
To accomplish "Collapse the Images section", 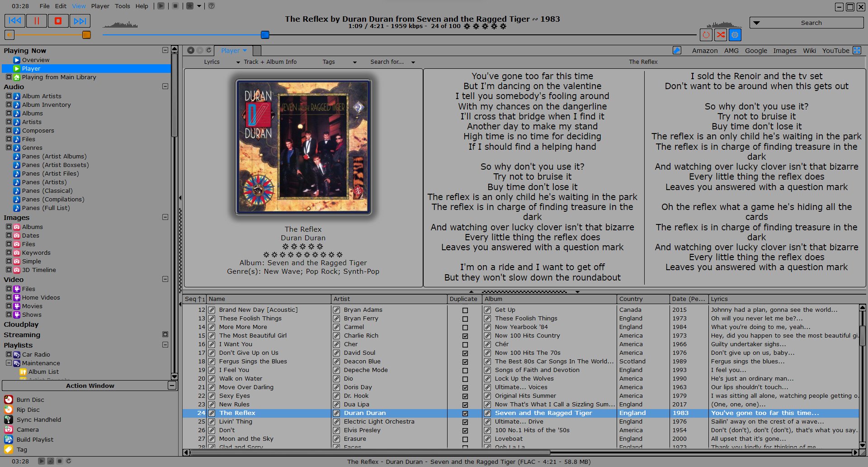I will [165, 217].
